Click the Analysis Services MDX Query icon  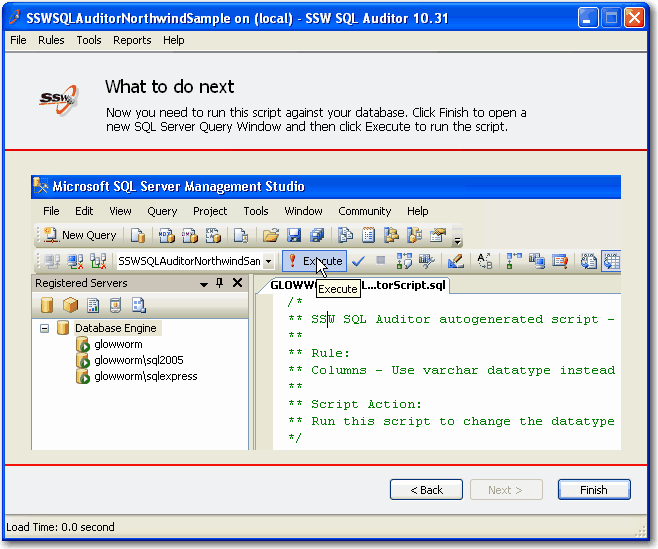[x=167, y=235]
